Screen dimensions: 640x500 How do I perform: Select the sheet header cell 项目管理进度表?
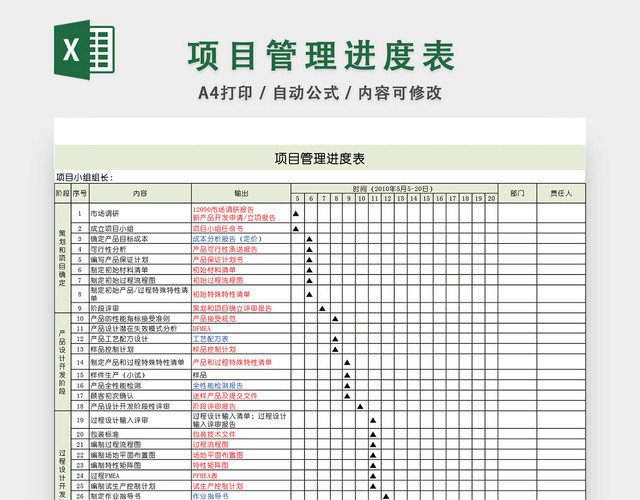click(320, 158)
